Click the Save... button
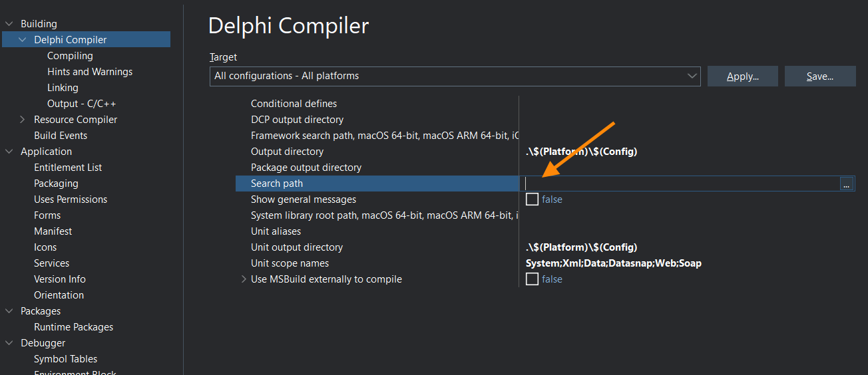Screen dimensions: 868x375 819,76
